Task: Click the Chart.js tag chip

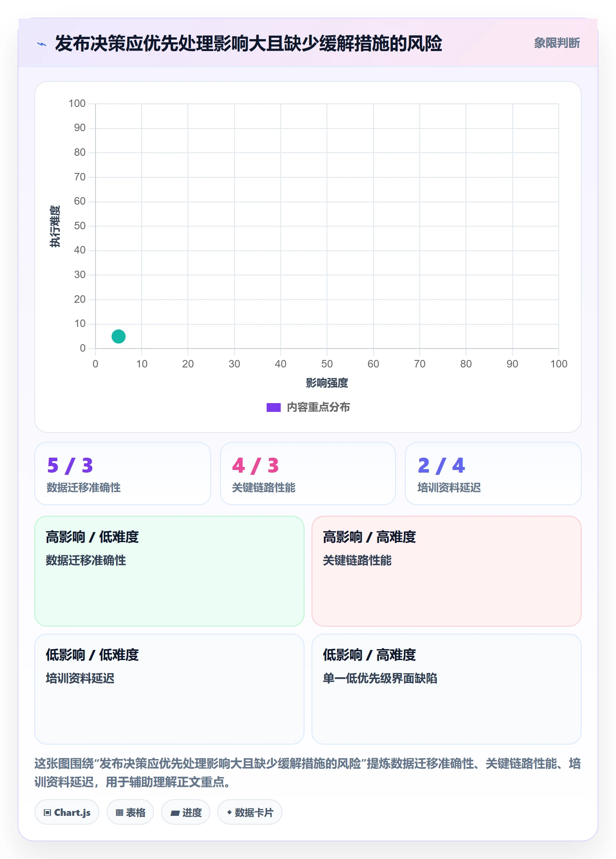Action: point(67,812)
